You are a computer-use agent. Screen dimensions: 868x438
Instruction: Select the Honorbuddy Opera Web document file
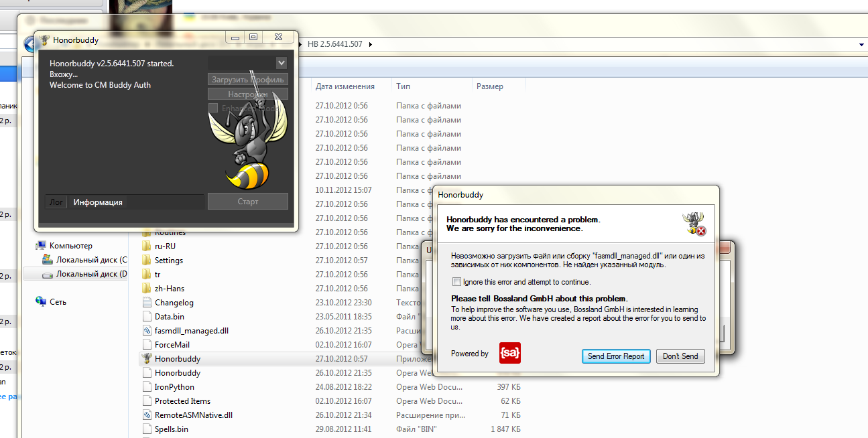pyautogui.click(x=178, y=372)
